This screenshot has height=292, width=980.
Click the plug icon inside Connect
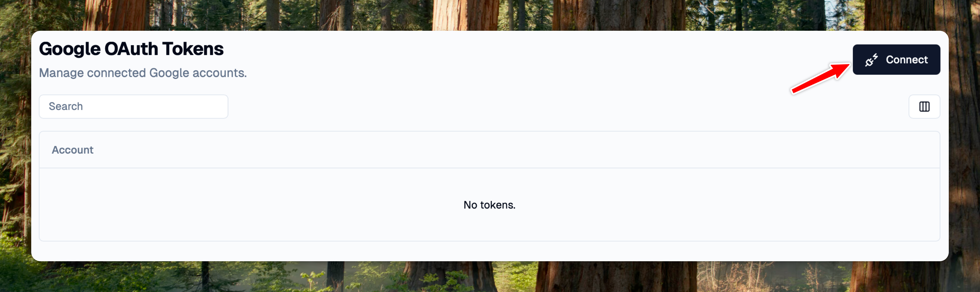pos(871,60)
